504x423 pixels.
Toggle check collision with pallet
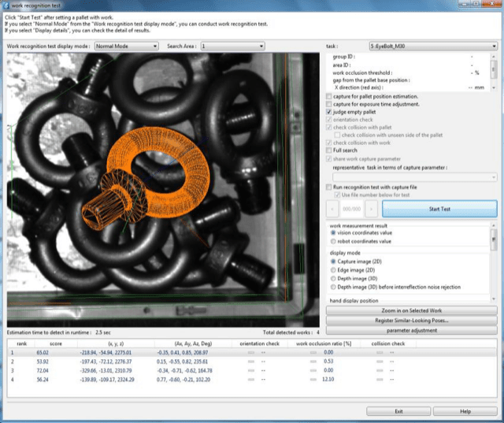coord(328,128)
